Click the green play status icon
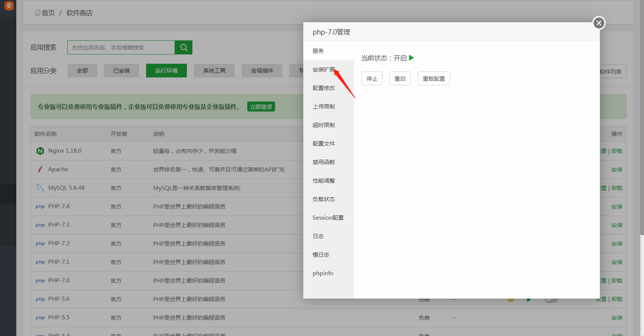This screenshot has width=644, height=336. click(411, 58)
